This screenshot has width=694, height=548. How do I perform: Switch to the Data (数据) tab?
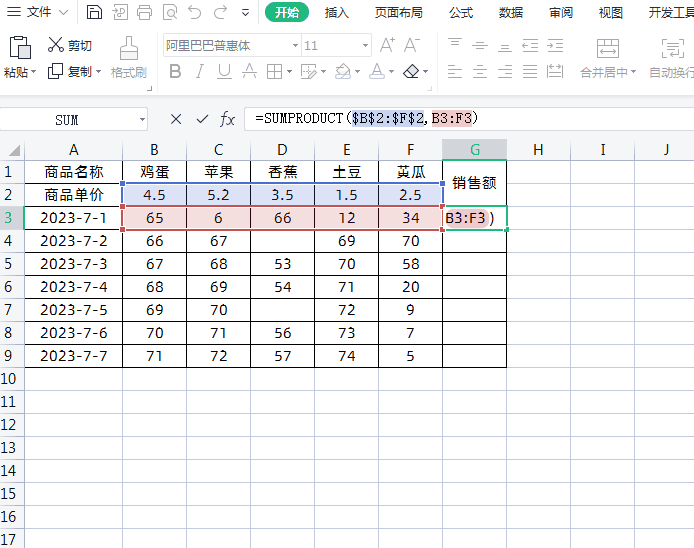(511, 13)
